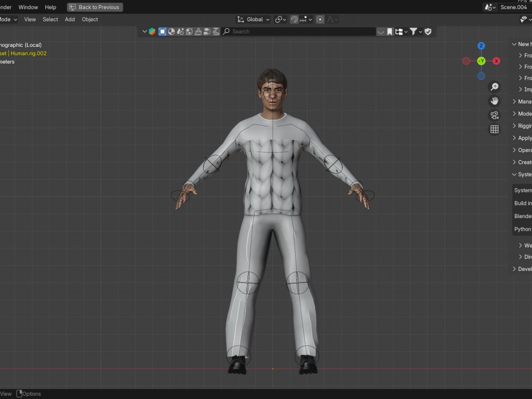This screenshot has width=532, height=399.
Task: Click the pie-shaded sphere icon in toolbar
Action: [171, 31]
